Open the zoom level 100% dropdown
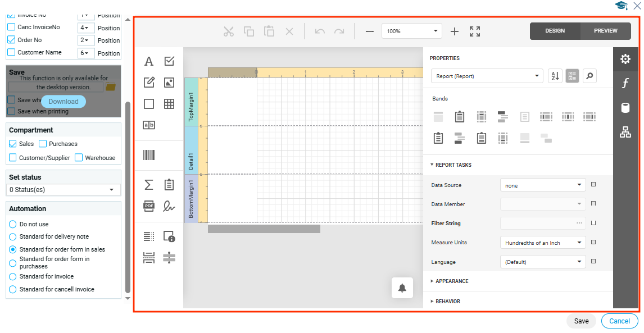Image resolution: width=644 pixels, height=333 pixels. (x=411, y=31)
